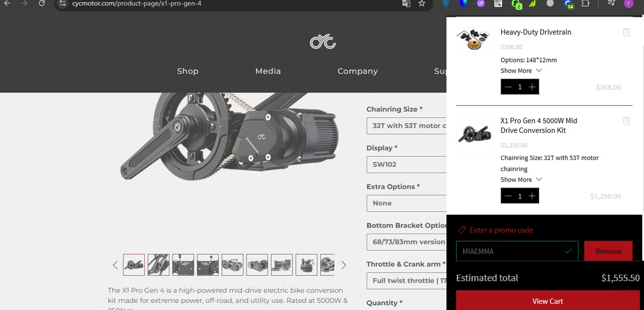
Task: Open the extensions puzzle piece menu
Action: tap(585, 3)
